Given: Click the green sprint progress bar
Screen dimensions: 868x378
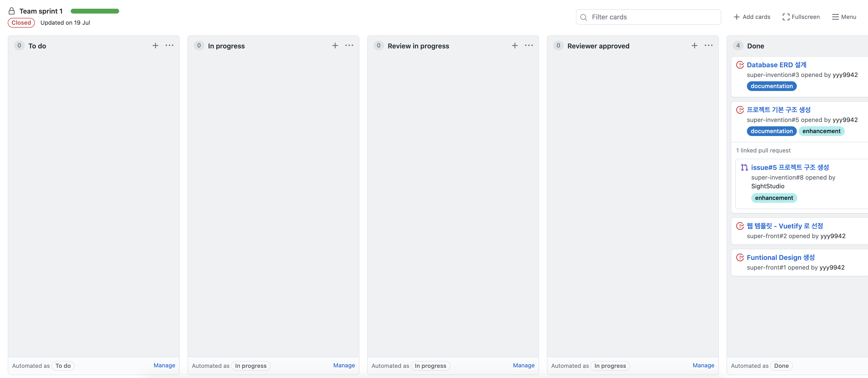Looking at the screenshot, I should 95,11.
